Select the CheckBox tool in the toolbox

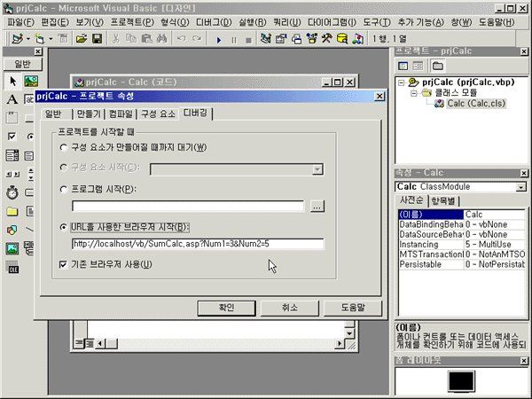pos(12,137)
